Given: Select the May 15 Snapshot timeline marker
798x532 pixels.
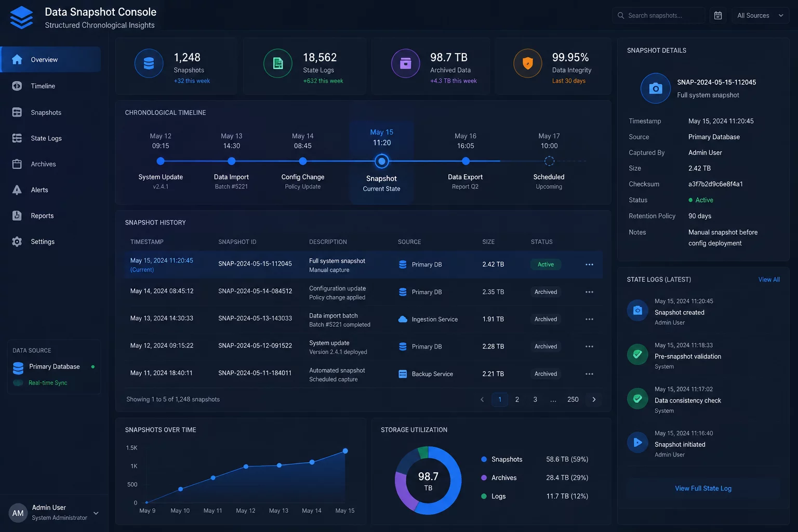Looking at the screenshot, I should click(x=382, y=162).
